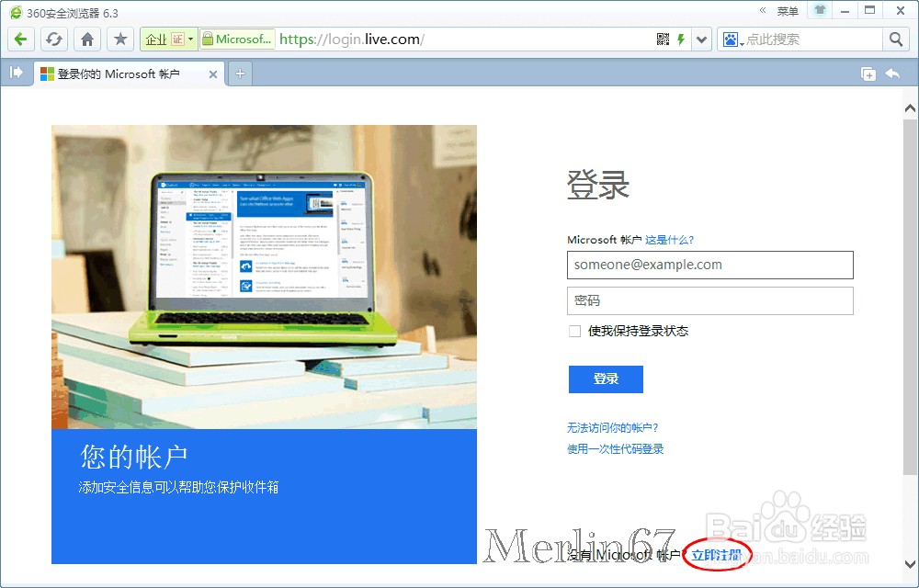Click scrollbar up arrow
The width and height of the screenshot is (919, 588).
click(x=910, y=108)
